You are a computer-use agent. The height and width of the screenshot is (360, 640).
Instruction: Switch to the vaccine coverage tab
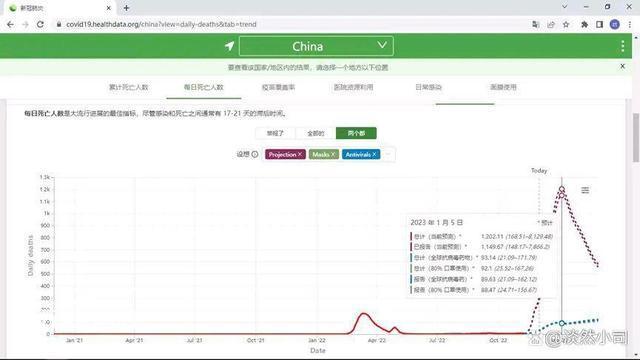(x=278, y=87)
